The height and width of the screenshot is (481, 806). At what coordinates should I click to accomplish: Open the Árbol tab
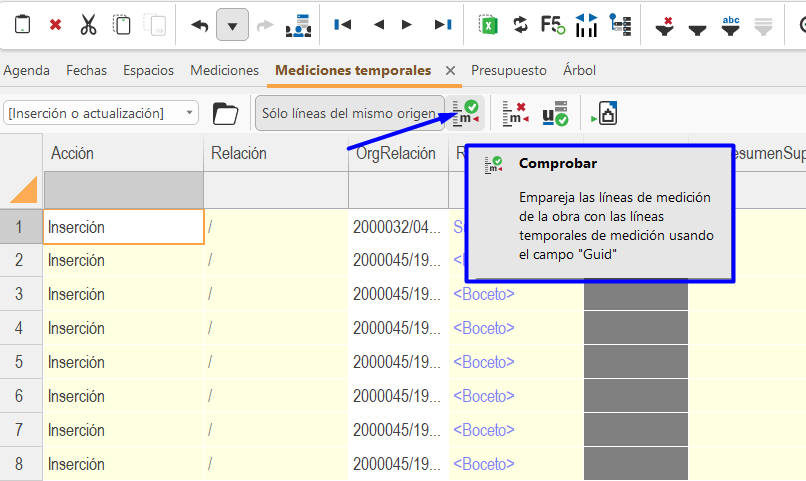coord(579,70)
